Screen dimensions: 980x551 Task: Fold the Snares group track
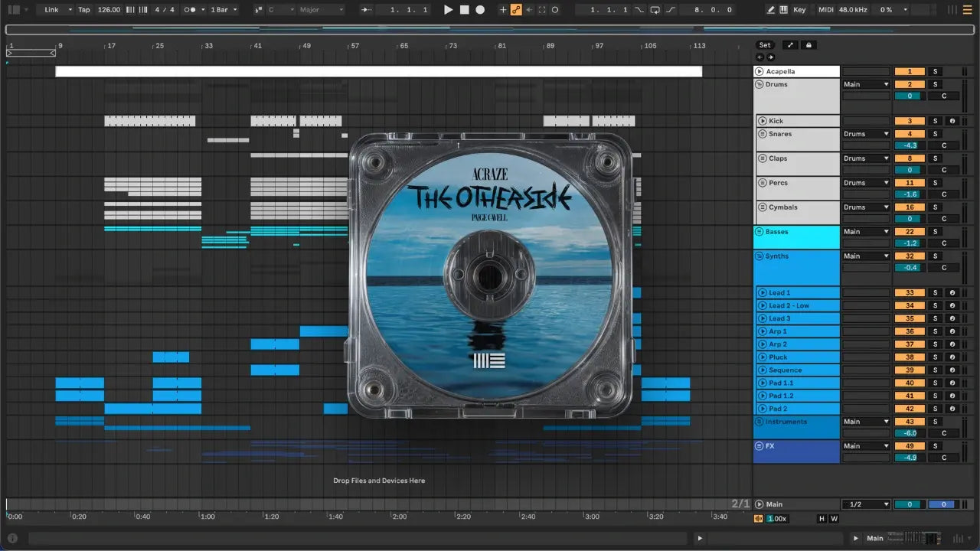(763, 134)
